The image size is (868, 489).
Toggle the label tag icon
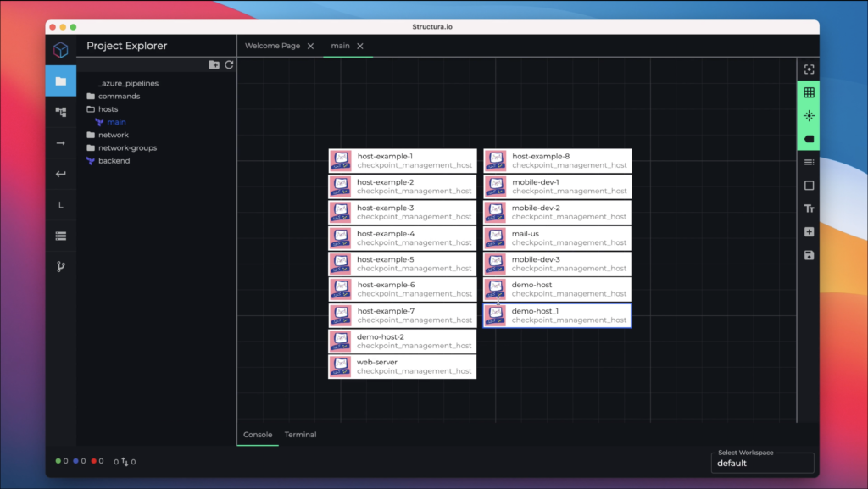coord(809,139)
